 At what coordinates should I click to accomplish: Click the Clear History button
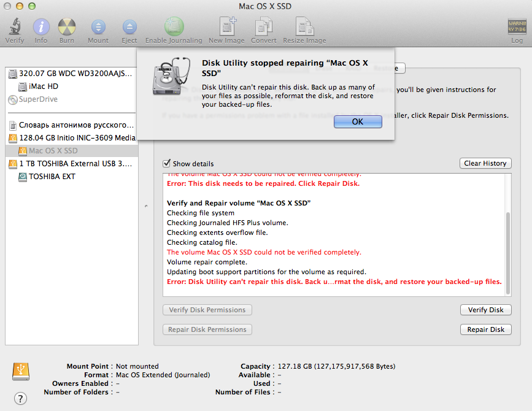coord(485,163)
